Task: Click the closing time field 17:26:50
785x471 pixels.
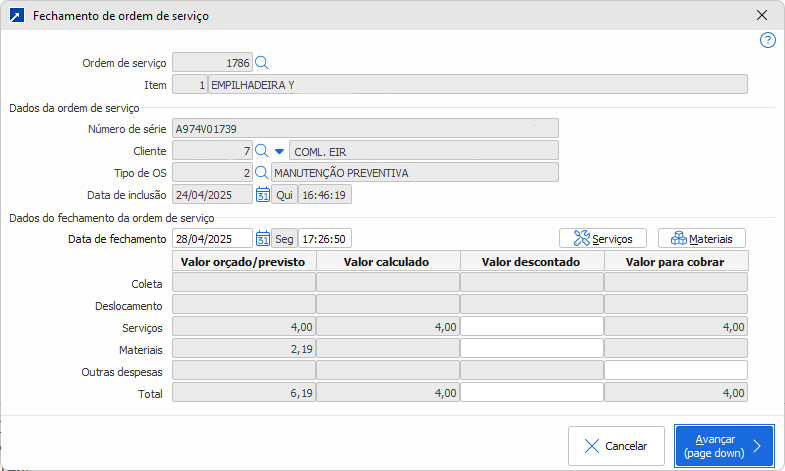Action: (x=324, y=239)
